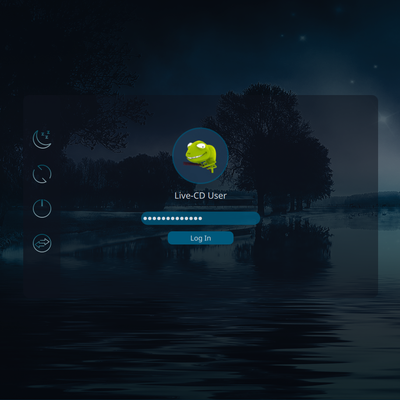Open the switch user arrows icon
This screenshot has height=400, width=400.
click(42, 243)
